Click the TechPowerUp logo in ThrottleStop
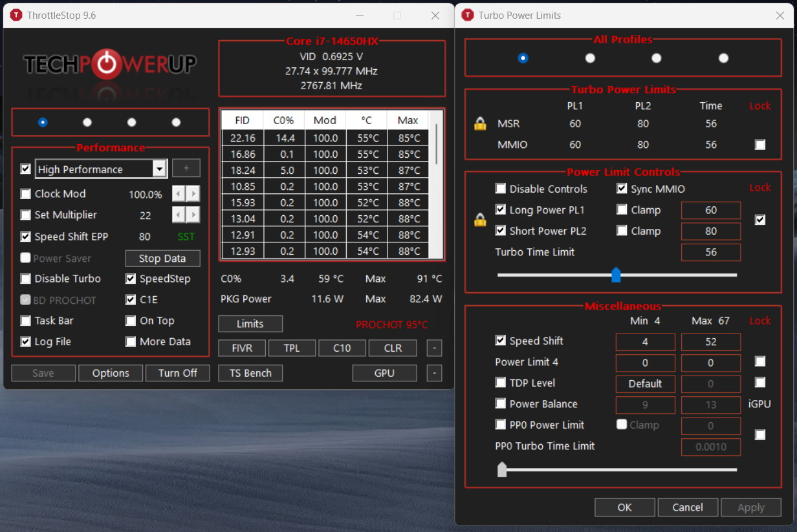The width and height of the screenshot is (797, 532). [x=110, y=63]
